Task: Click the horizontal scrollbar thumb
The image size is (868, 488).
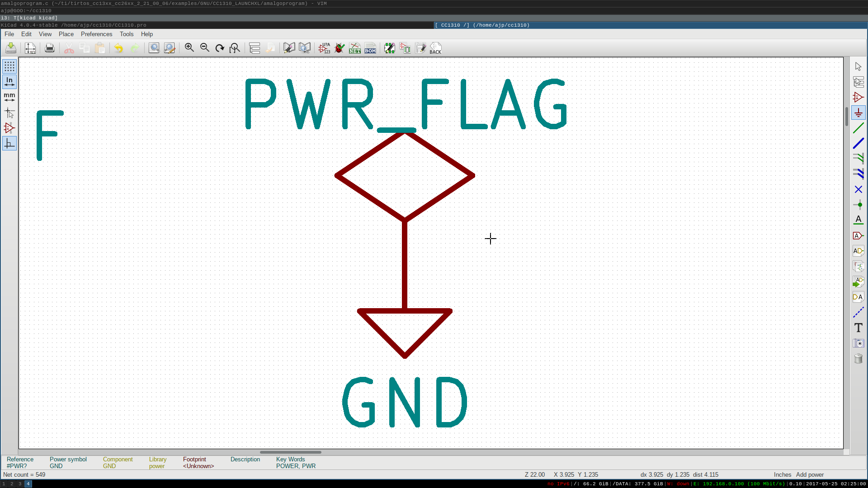Action: coord(290,452)
